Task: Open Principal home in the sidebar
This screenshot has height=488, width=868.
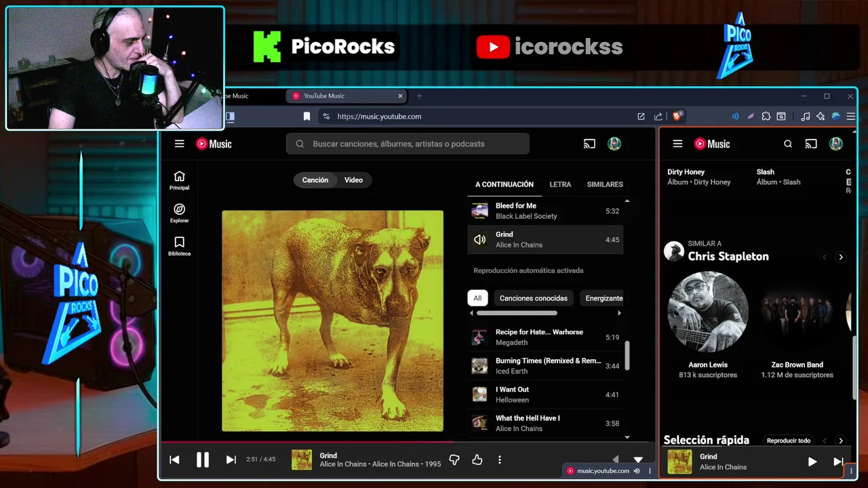Action: pos(179,180)
